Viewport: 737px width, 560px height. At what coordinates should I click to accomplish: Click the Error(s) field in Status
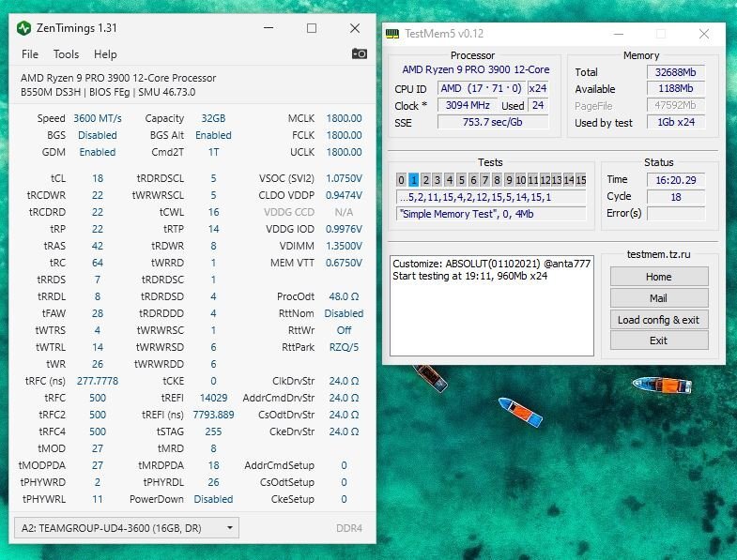tap(676, 213)
